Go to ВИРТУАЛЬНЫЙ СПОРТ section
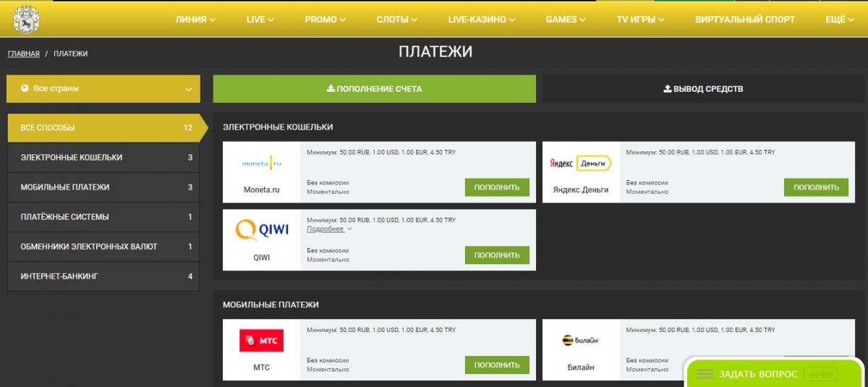 745,20
